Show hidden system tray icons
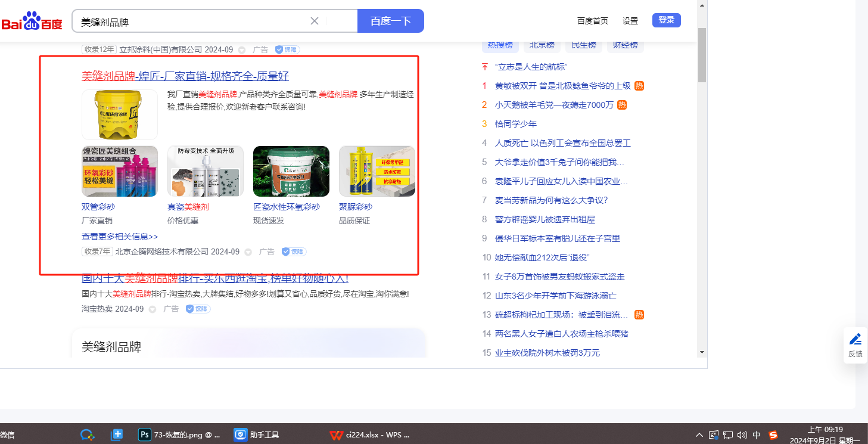The height and width of the screenshot is (444, 868). [x=699, y=435]
